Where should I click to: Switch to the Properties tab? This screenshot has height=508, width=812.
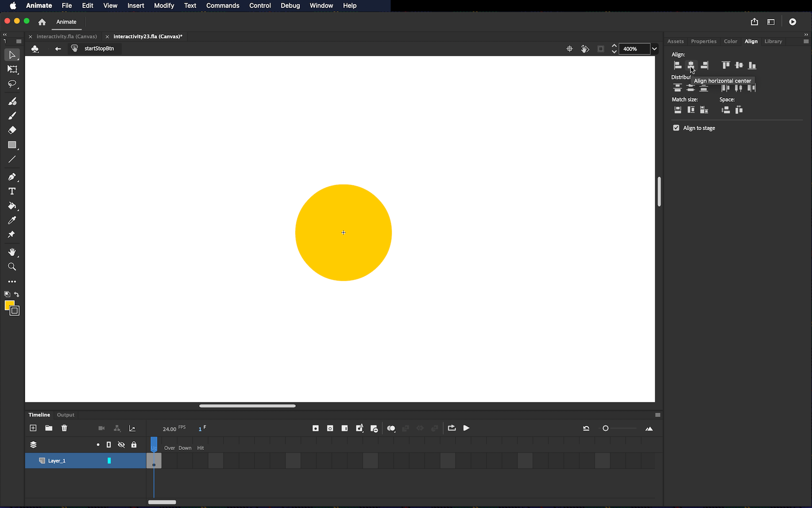point(703,42)
